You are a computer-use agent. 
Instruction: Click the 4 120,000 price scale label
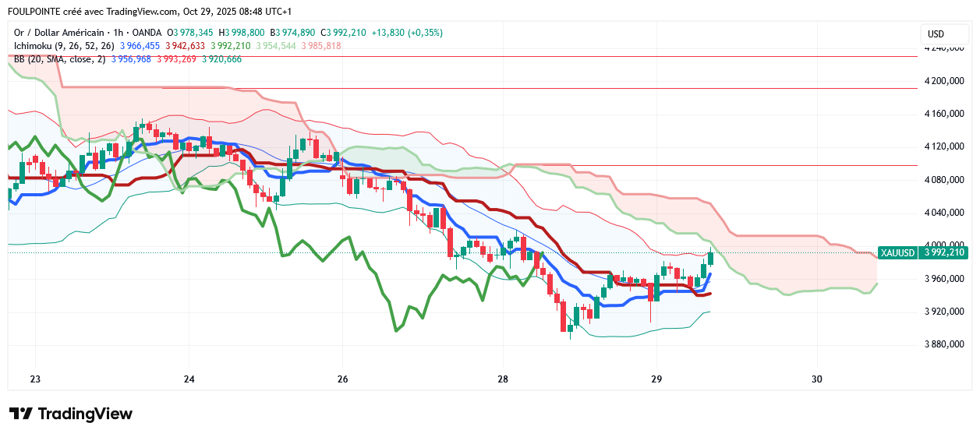pyautogui.click(x=944, y=146)
